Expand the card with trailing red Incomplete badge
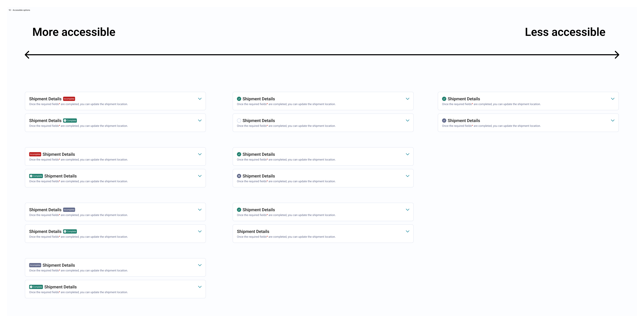Image resolution: width=644 pixels, height=323 pixels. pos(200,99)
